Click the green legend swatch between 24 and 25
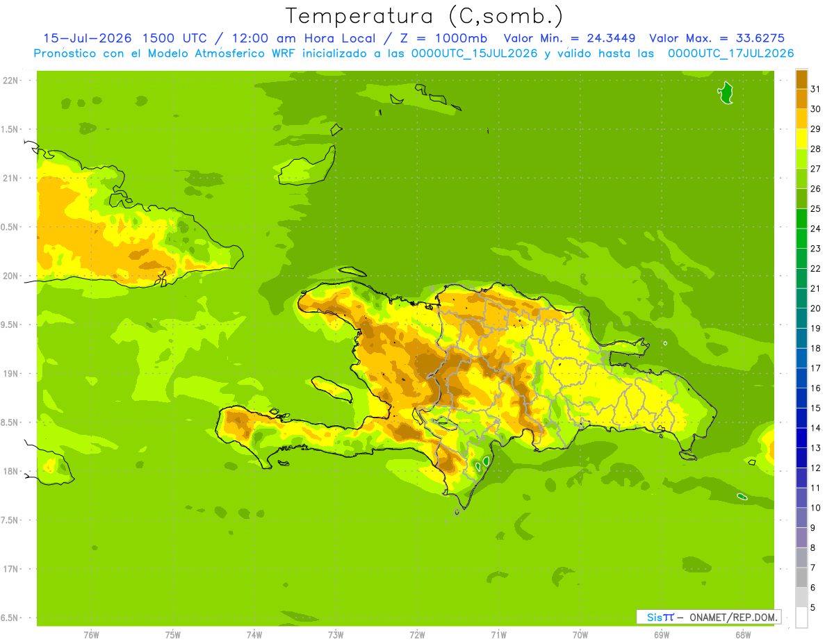Screen dimensions: 834x644 coord(801,218)
